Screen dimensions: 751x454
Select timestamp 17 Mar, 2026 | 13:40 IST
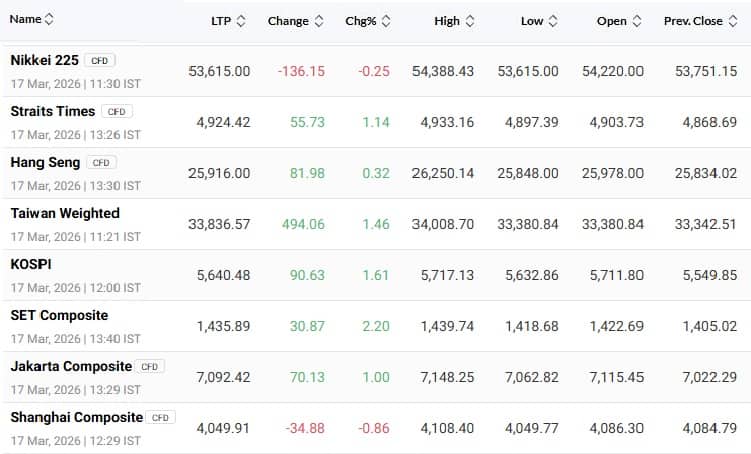(76, 339)
